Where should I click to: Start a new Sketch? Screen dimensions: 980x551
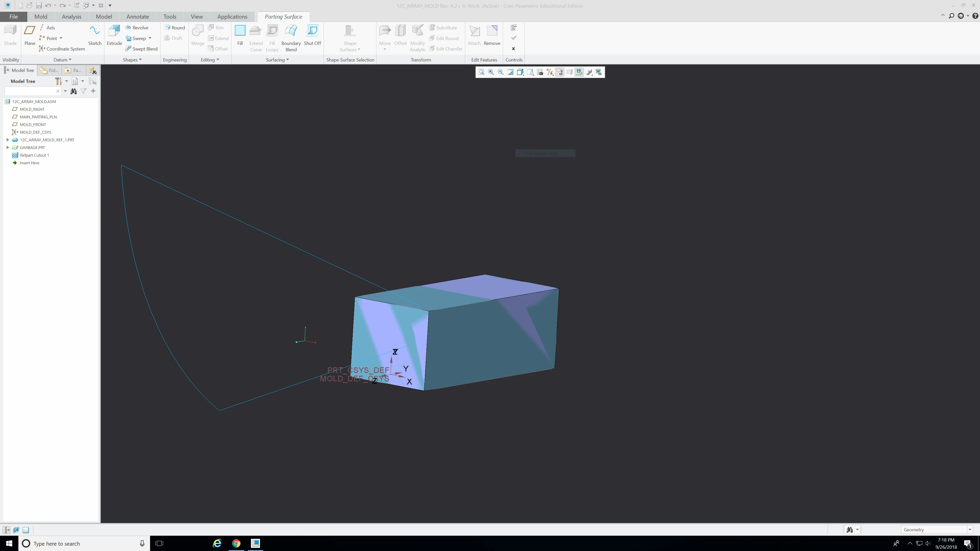pyautogui.click(x=95, y=35)
